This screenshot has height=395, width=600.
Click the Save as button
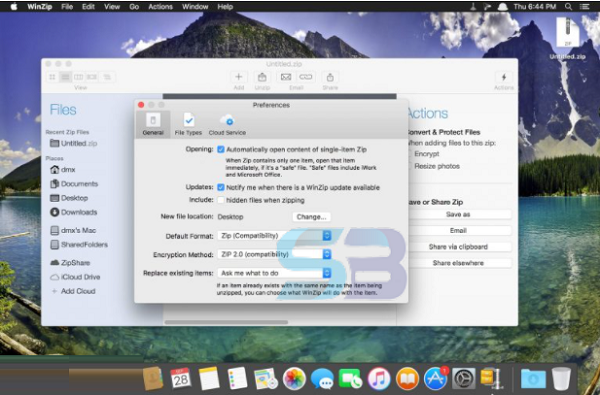coord(458,214)
